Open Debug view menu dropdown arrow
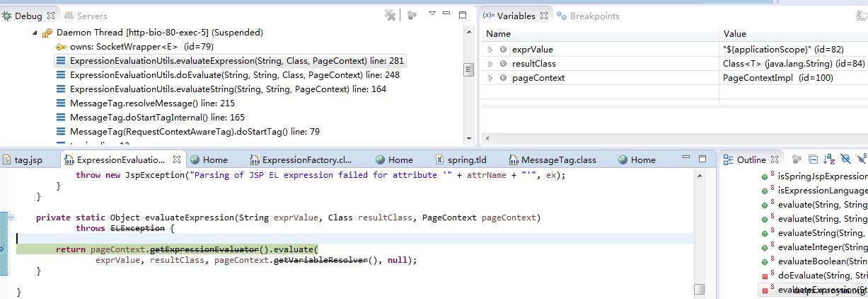The height and width of the screenshot is (299, 868). point(432,14)
